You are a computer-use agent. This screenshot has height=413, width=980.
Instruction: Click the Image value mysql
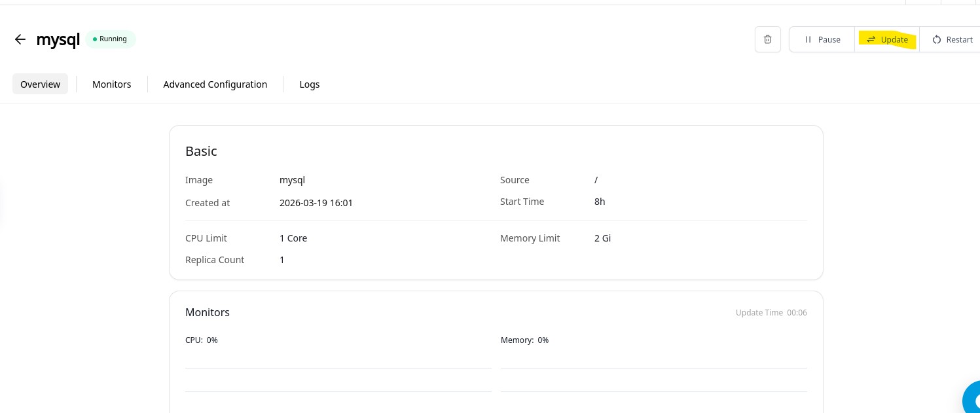coord(292,180)
